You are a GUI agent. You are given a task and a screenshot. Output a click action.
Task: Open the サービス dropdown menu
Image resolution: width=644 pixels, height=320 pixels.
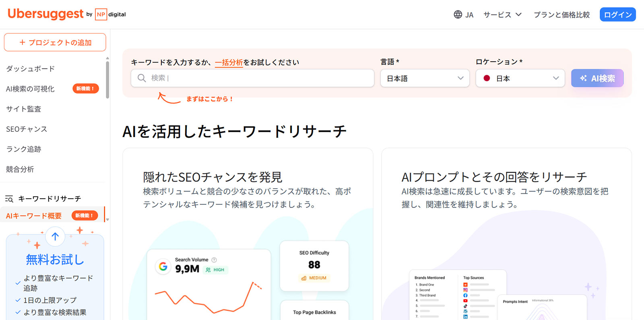point(502,15)
